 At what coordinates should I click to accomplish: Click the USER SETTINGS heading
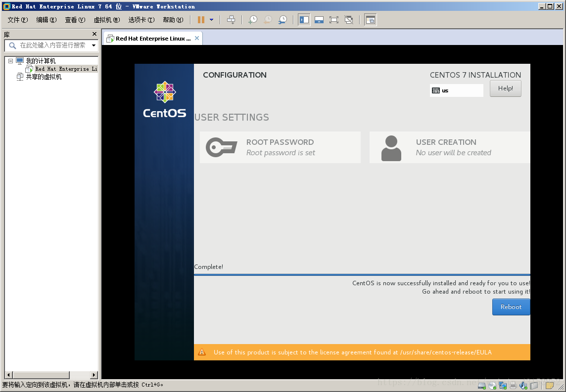(x=232, y=117)
